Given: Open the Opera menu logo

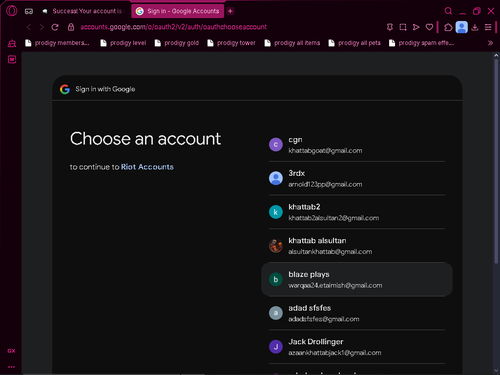Looking at the screenshot, I should (x=12, y=11).
